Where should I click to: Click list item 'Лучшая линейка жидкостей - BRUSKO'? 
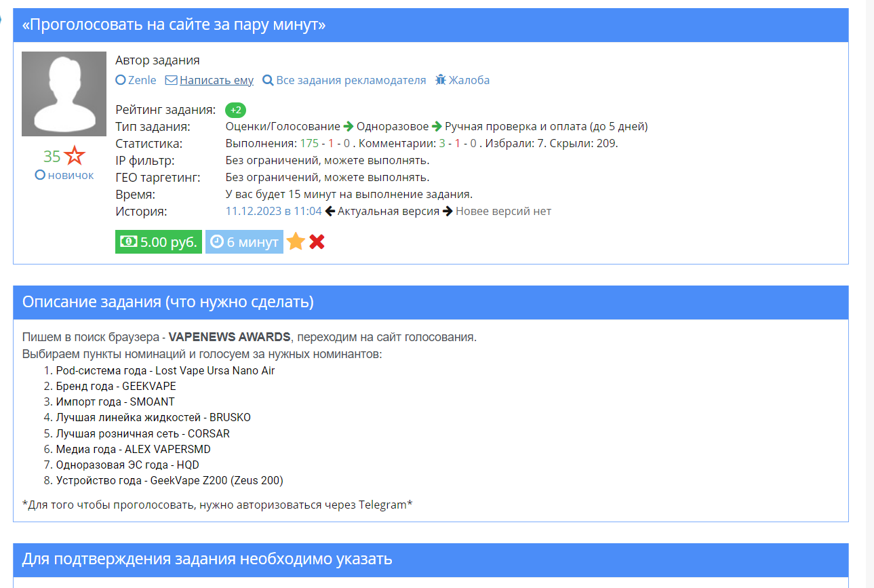pos(153,417)
